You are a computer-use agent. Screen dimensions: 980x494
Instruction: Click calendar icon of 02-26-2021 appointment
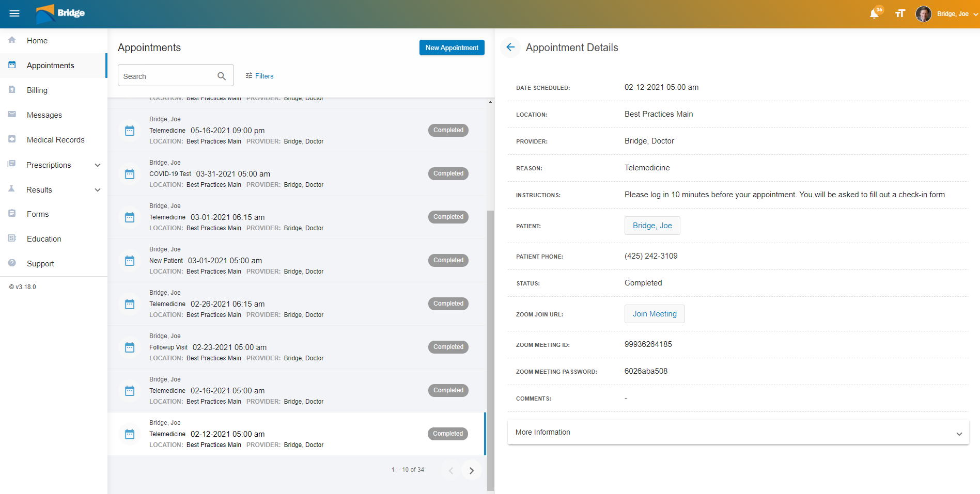[130, 304]
